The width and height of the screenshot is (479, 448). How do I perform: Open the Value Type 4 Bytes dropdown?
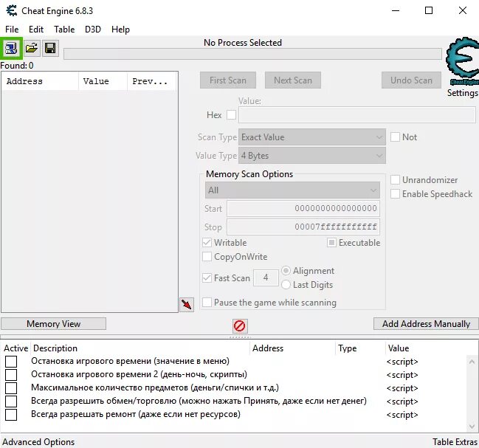click(x=312, y=156)
